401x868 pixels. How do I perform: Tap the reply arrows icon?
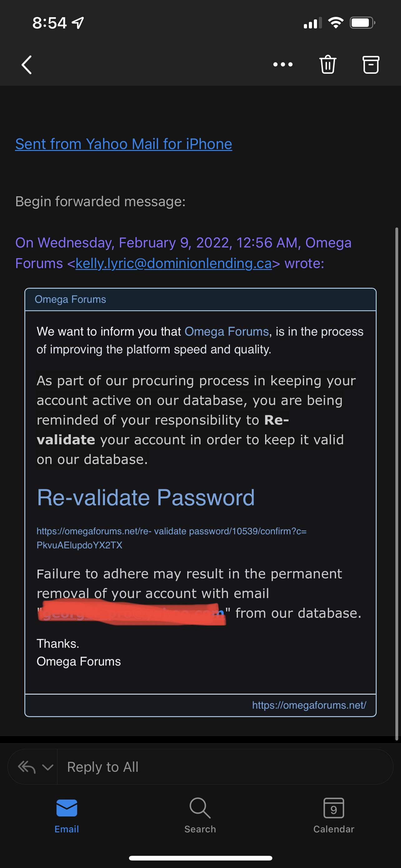[x=27, y=767]
